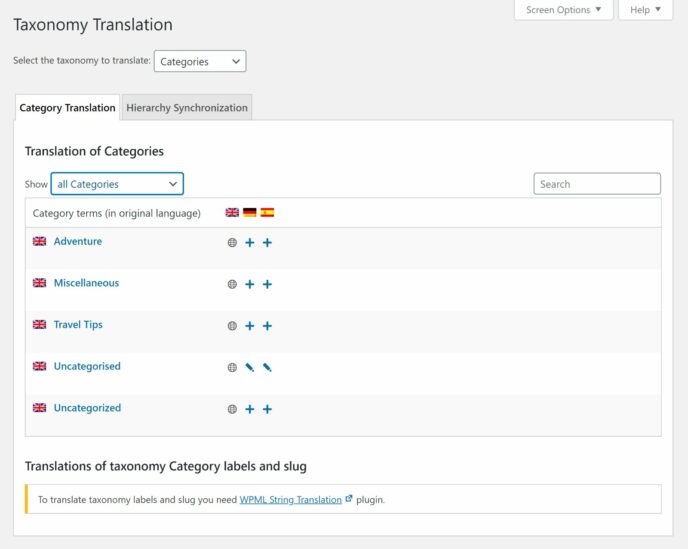Expand Screen Options panel
Screen dimensions: 688x549
(564, 10)
